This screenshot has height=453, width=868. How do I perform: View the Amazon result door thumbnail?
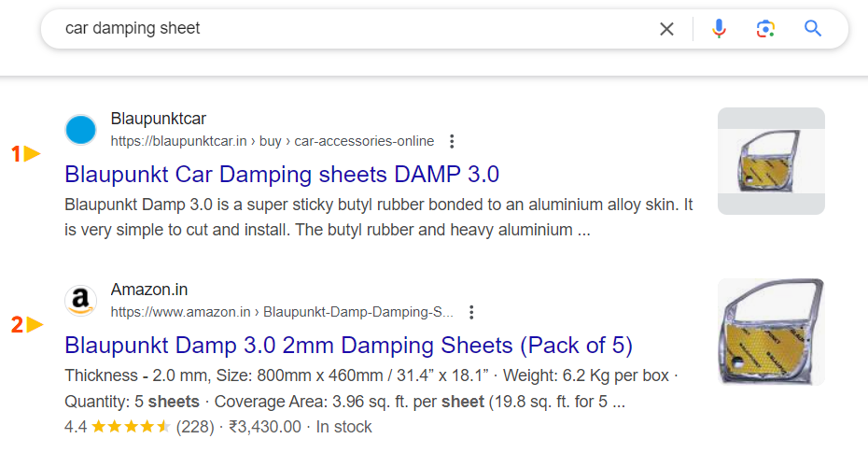pos(770,332)
